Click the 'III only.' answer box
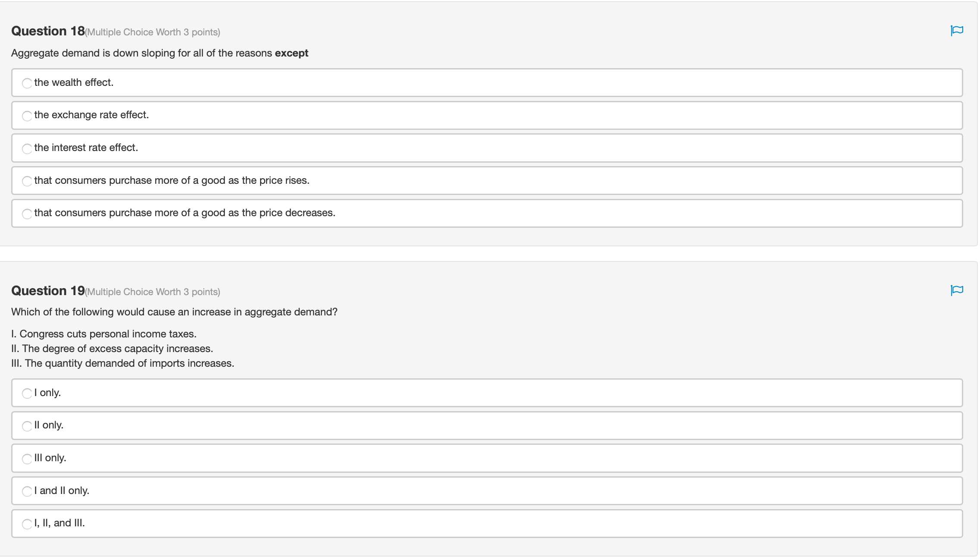The image size is (980, 560). click(x=487, y=458)
